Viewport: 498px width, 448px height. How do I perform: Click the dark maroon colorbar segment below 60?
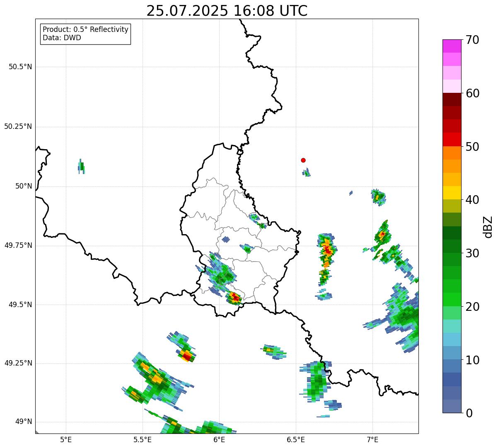tap(452, 99)
